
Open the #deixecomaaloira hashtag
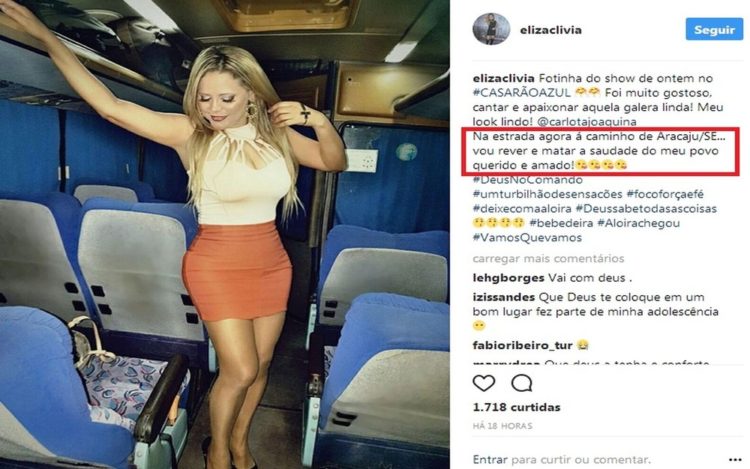pos(522,208)
